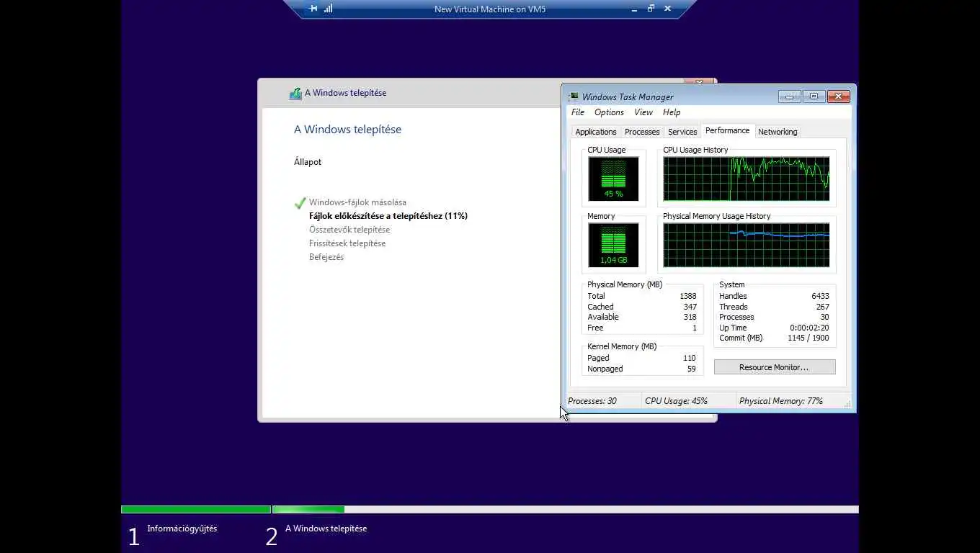Click the 'A Windows telepítése' heading in setup
The height and width of the screenshot is (553, 980).
[x=347, y=130]
